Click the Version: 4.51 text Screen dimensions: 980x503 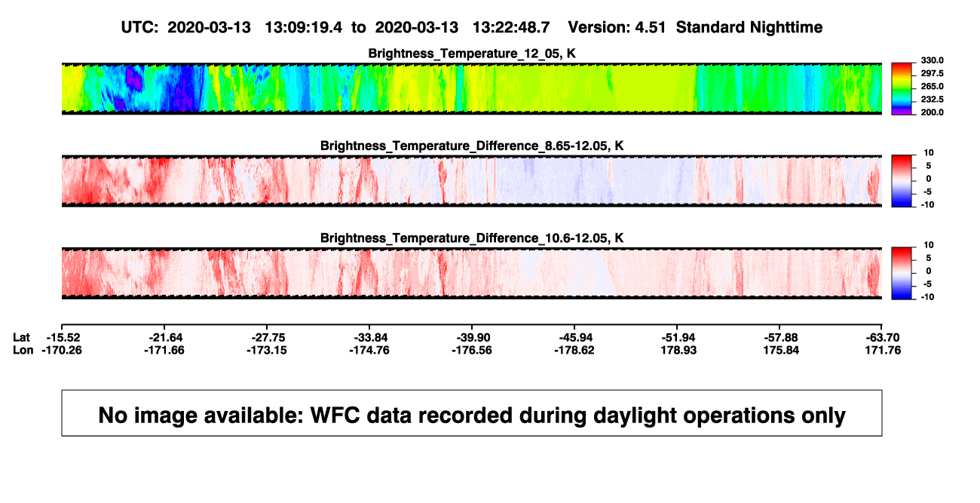coord(618,27)
